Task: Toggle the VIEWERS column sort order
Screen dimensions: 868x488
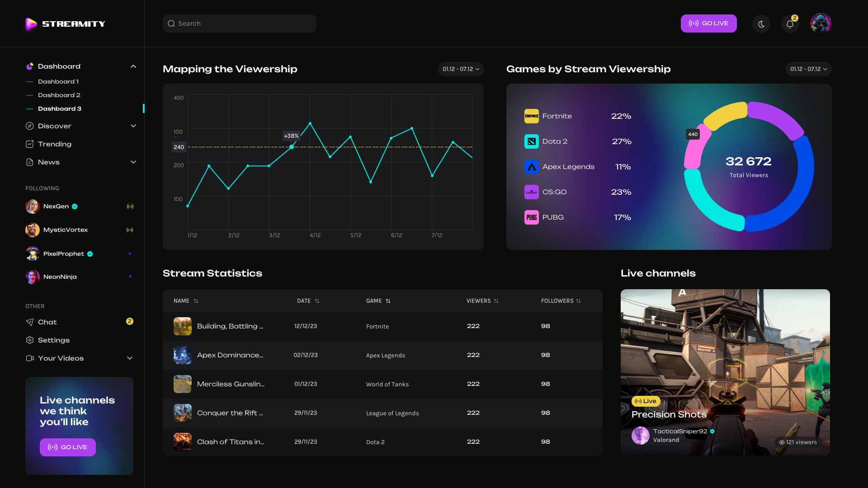Action: (496, 300)
